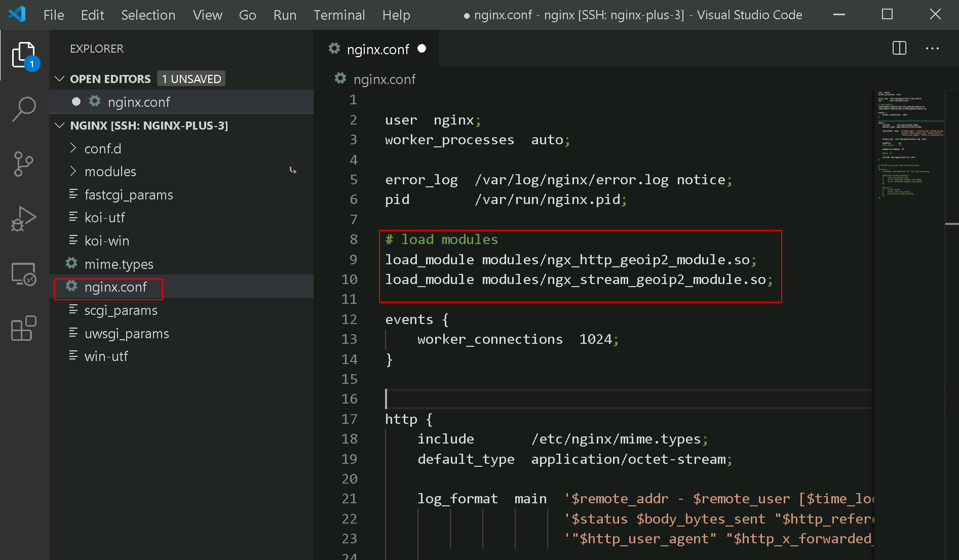Click the 'default_type' directive text

coord(466,459)
